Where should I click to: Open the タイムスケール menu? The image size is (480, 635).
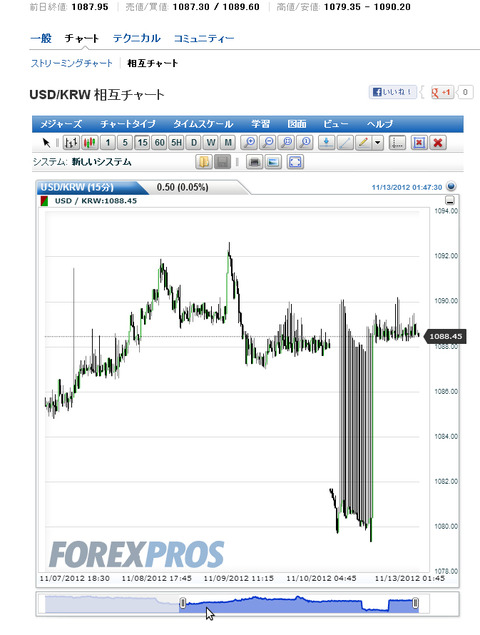203,124
